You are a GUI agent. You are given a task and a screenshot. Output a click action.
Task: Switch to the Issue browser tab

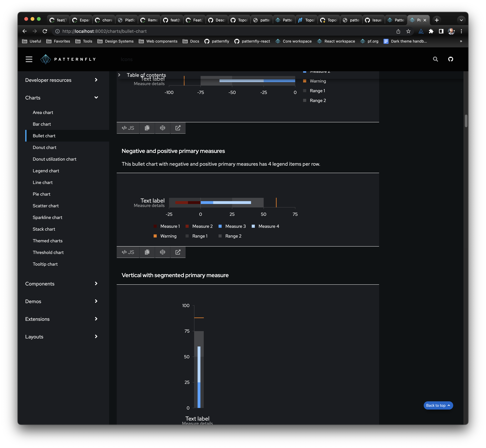pyautogui.click(x=374, y=20)
